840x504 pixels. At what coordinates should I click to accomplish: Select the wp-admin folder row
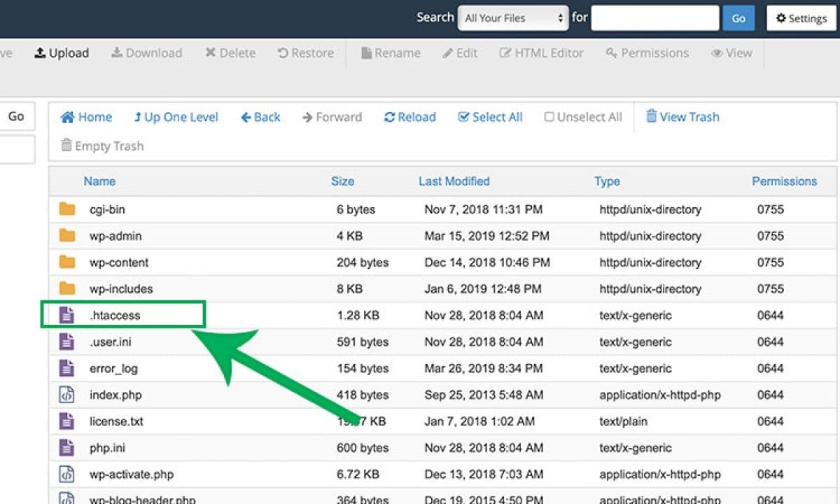115,236
